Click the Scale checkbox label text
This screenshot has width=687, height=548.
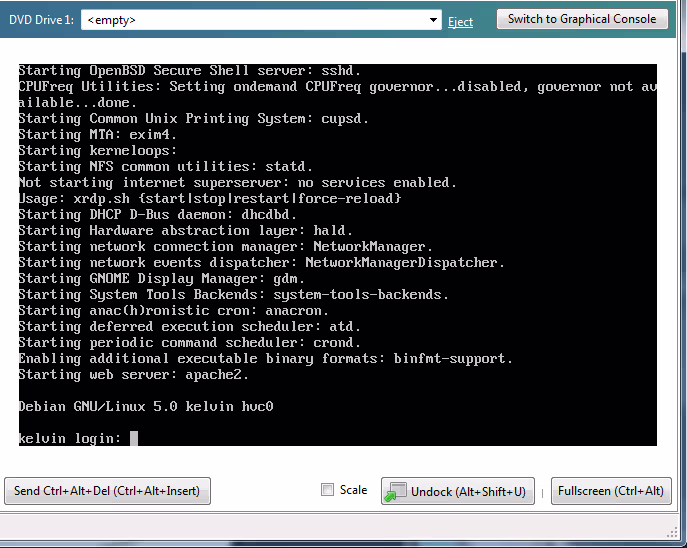[x=353, y=490]
